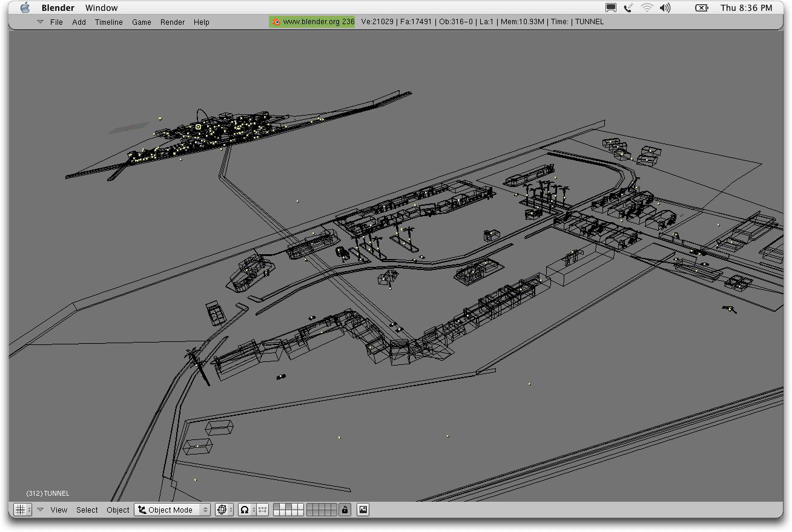The image size is (792, 532).
Task: Click the selected object in the viewport
Action: (198, 126)
